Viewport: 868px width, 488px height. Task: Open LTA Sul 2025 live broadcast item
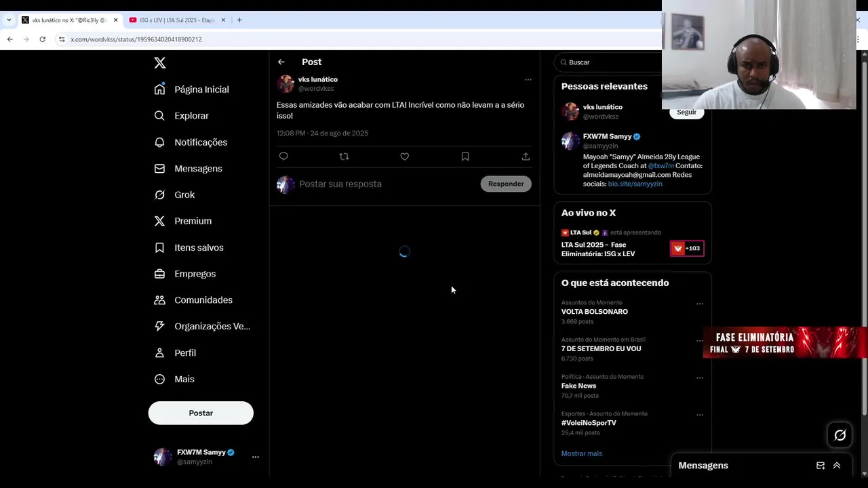(x=632, y=243)
